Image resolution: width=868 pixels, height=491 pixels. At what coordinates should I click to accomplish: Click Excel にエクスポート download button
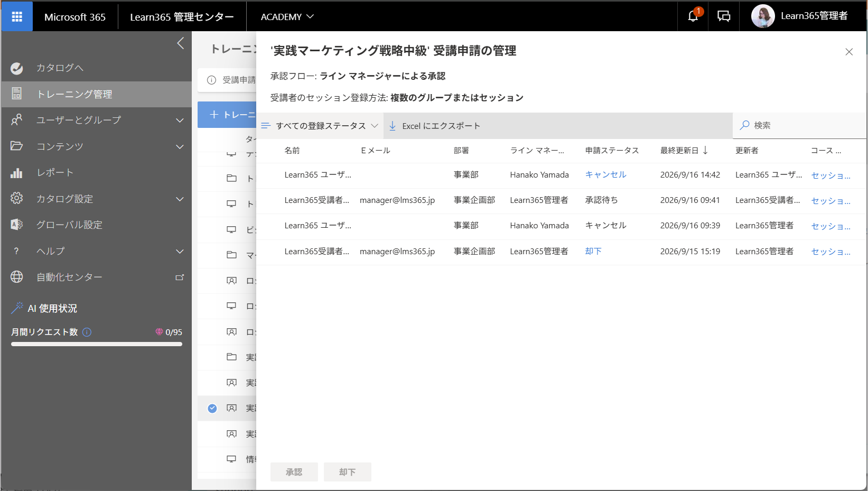(435, 126)
